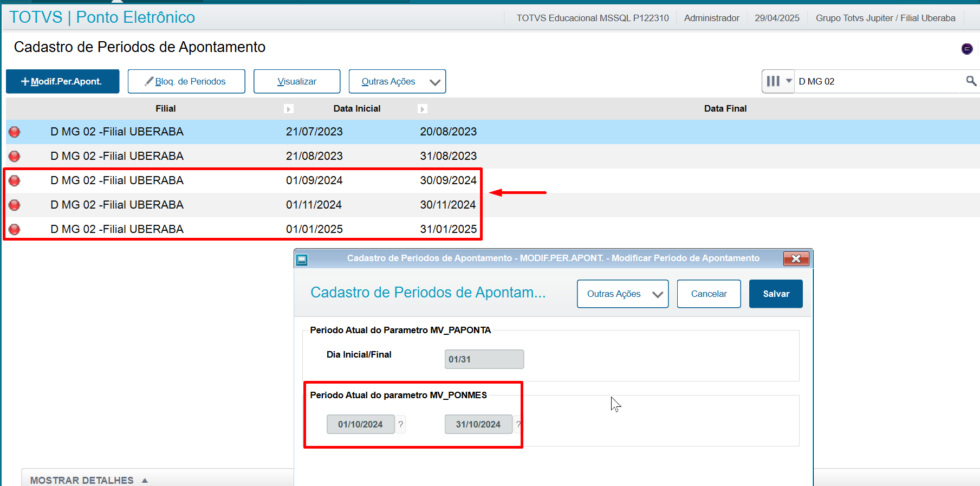980x486 pixels.
Task: Click the Administrador user label
Action: click(712, 18)
